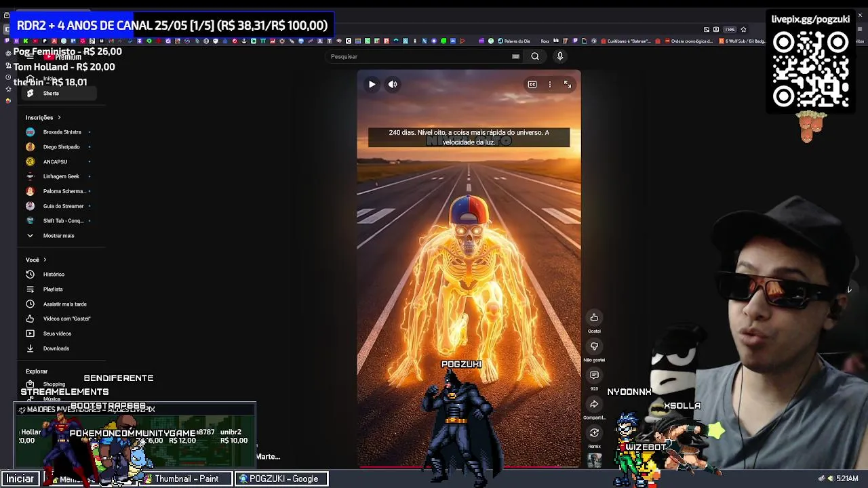Open the Linhagem Geek channel
The width and height of the screenshot is (868, 488).
point(60,176)
